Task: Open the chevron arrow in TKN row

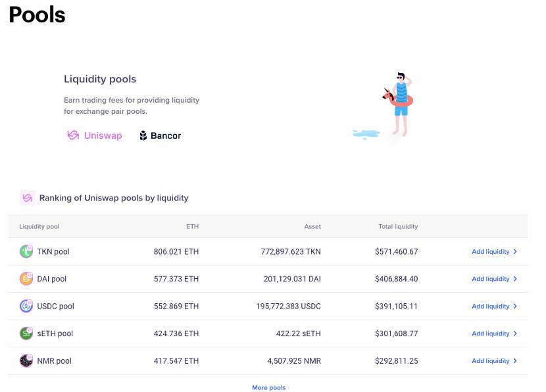Action: (515, 251)
